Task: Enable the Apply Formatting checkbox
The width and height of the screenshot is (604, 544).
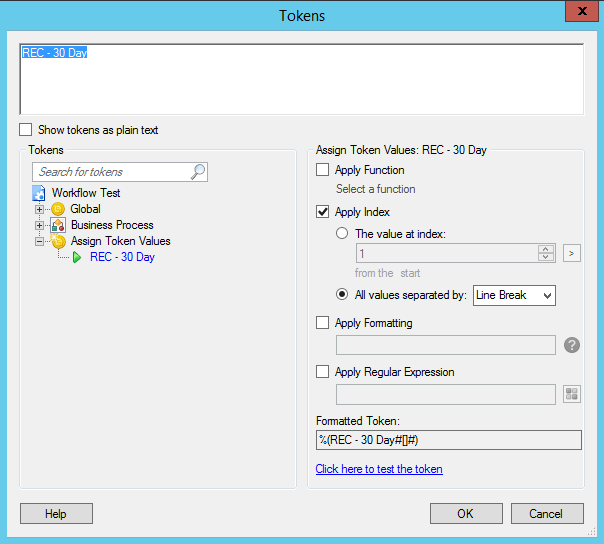Action: tap(322, 322)
